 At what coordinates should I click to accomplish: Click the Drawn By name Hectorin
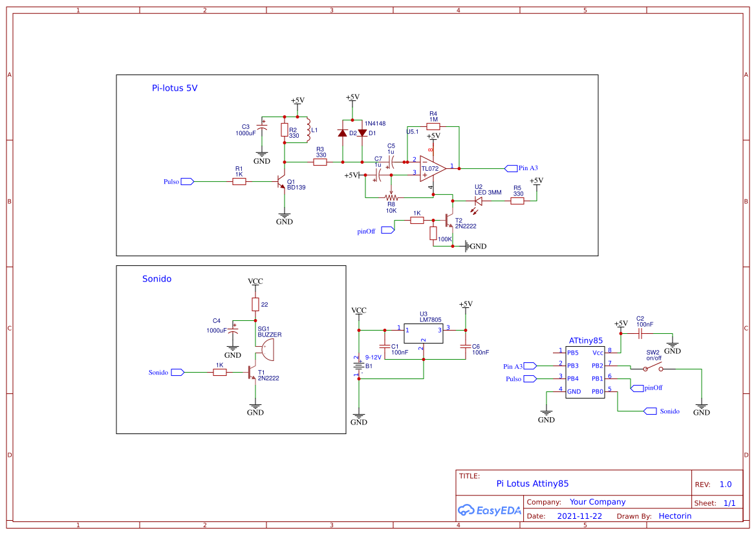click(x=675, y=516)
